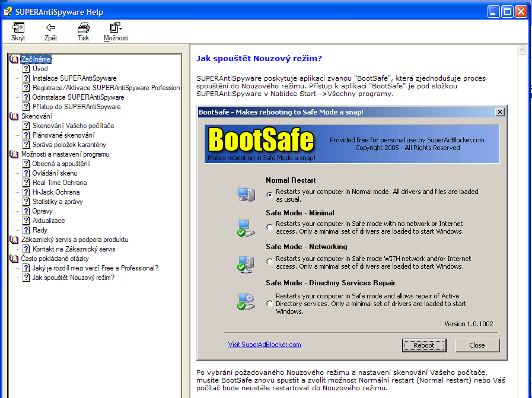Click the SUPERAntiSpyware Help title bar icon
The width and height of the screenshot is (532, 398).
(8, 12)
